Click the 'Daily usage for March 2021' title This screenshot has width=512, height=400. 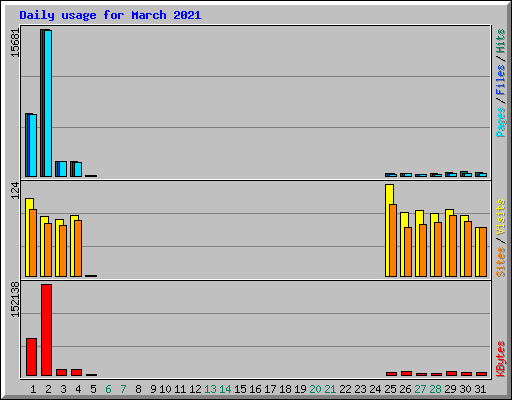tap(110, 15)
